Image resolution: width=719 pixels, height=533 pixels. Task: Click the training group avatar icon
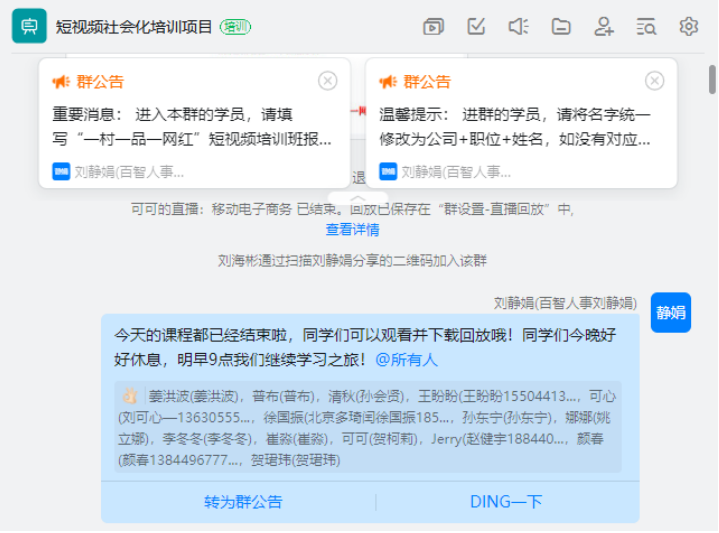(x=29, y=26)
